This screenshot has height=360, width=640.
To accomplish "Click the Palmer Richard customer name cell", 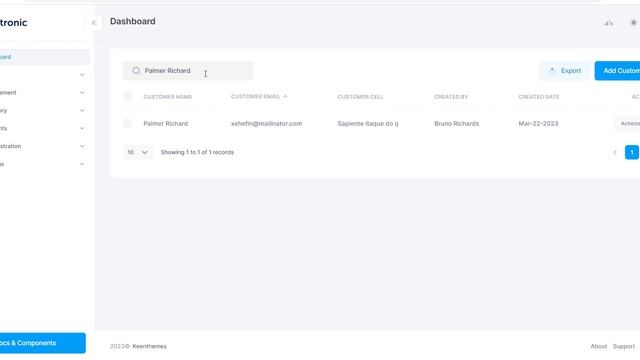I will pos(165,123).
